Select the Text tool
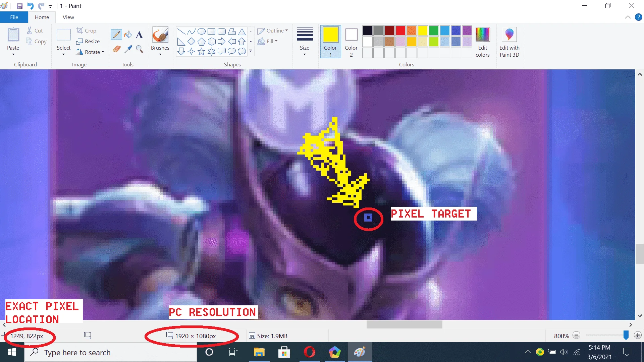Viewport: 644px width, 362px height. pyautogui.click(x=140, y=35)
